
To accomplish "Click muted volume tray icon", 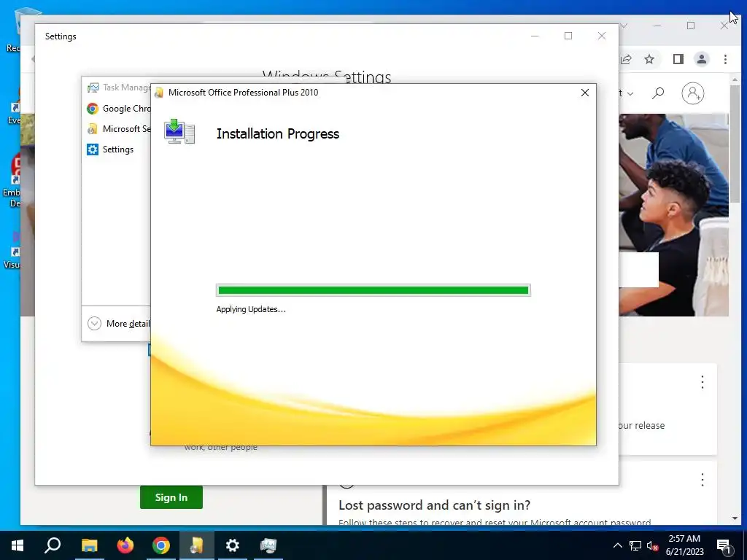I will tap(652, 545).
